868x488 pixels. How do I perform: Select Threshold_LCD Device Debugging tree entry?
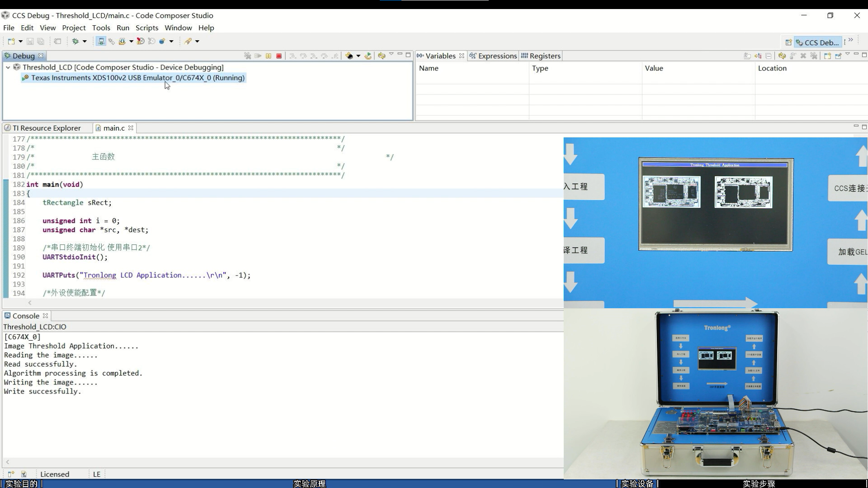(123, 67)
